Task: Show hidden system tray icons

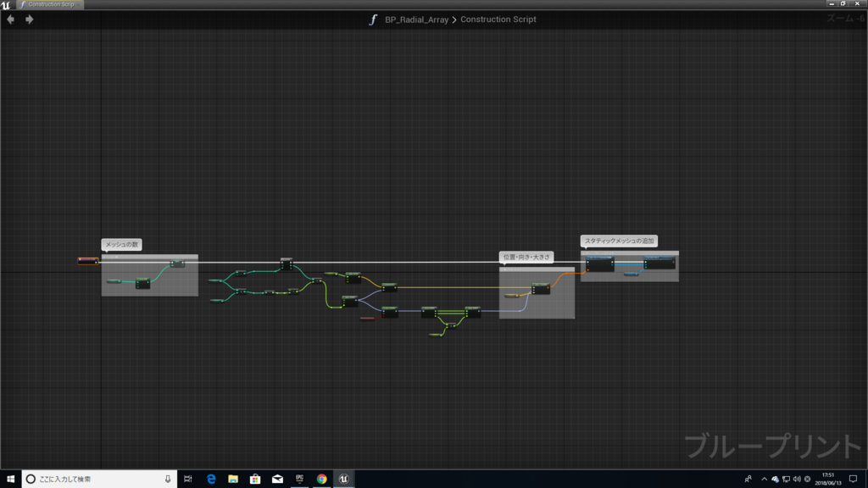Action: [765, 479]
